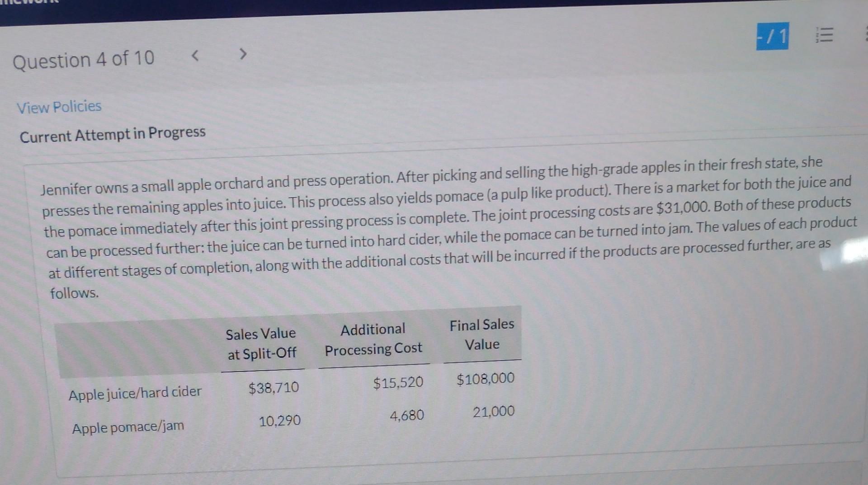Open the View Policies link
The image size is (868, 485).
(59, 107)
